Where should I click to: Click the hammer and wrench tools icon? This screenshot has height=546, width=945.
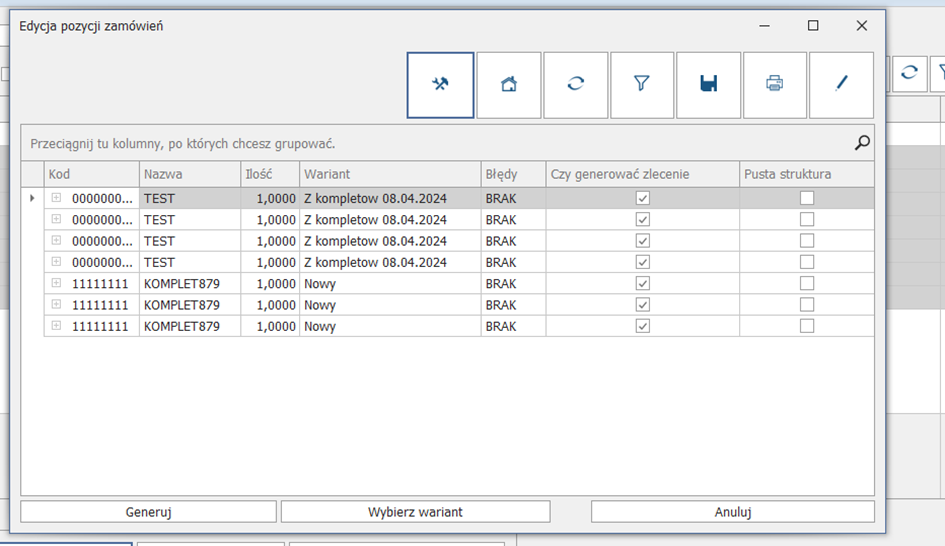pyautogui.click(x=440, y=85)
